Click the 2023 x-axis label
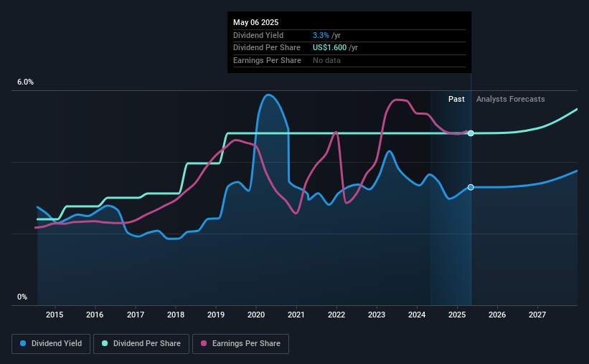589x364 pixels. (377, 315)
